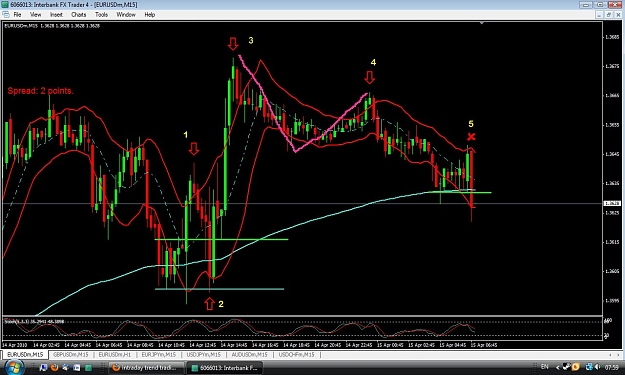
Task: Click the '14 Apr 14:45' time axis label
Action: coord(234,345)
